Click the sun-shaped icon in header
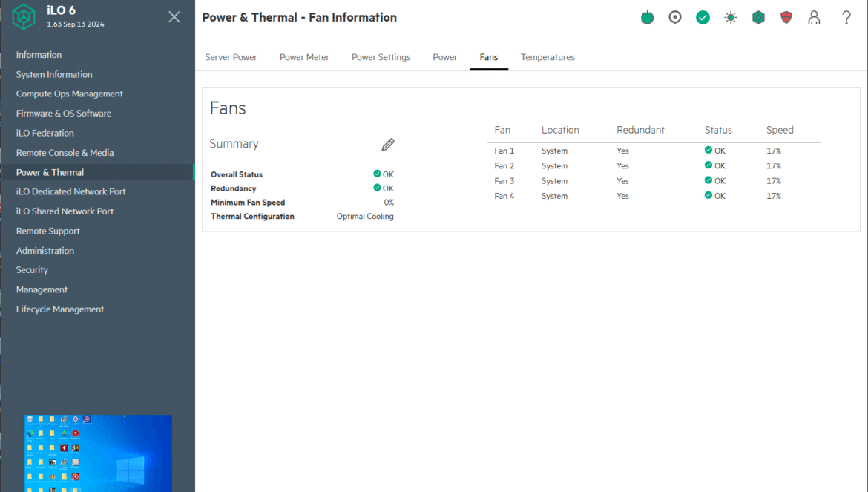The image size is (868, 492). [731, 18]
